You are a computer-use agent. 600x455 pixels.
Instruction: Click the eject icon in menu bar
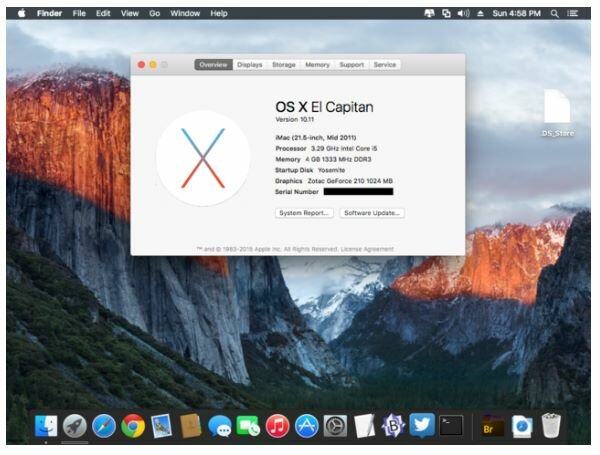(x=481, y=13)
